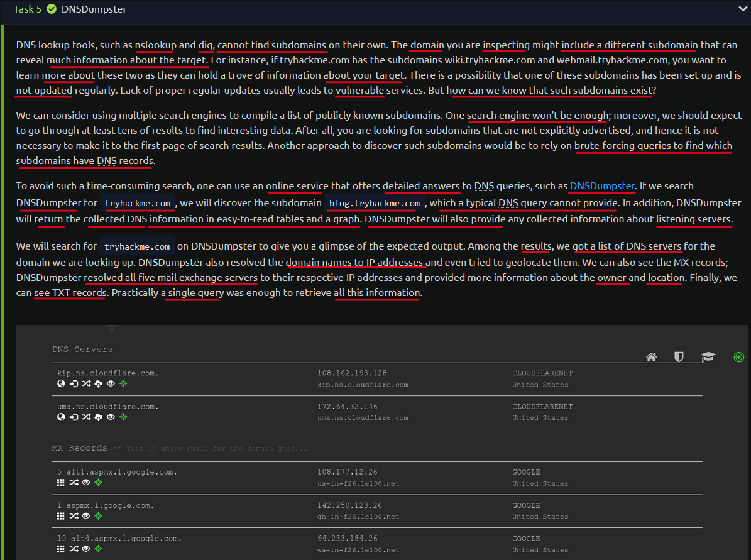This screenshot has width=751, height=560.
Task: Click the eye icon under 1 aspmx.l.google.com
Action: coord(85,516)
